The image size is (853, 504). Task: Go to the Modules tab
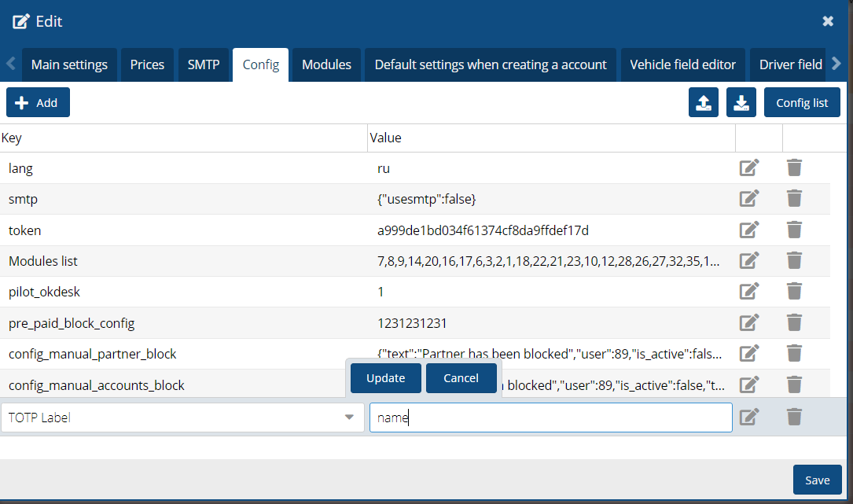click(326, 64)
